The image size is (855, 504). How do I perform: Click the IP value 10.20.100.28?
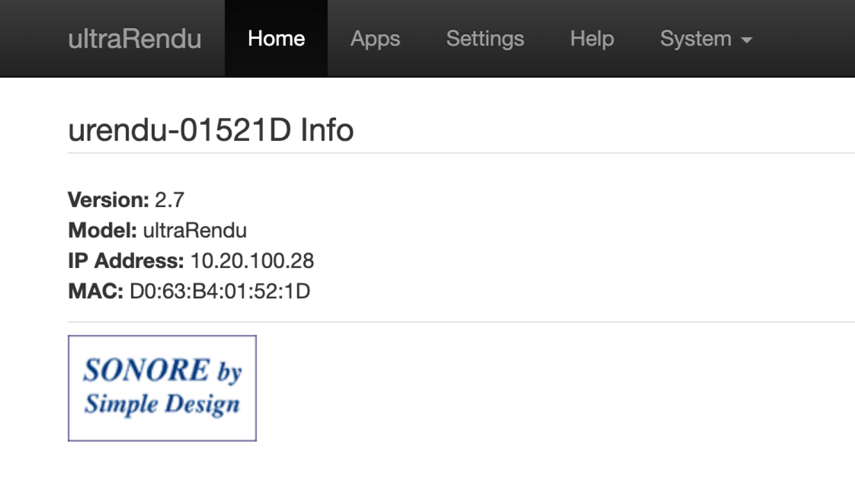click(252, 261)
